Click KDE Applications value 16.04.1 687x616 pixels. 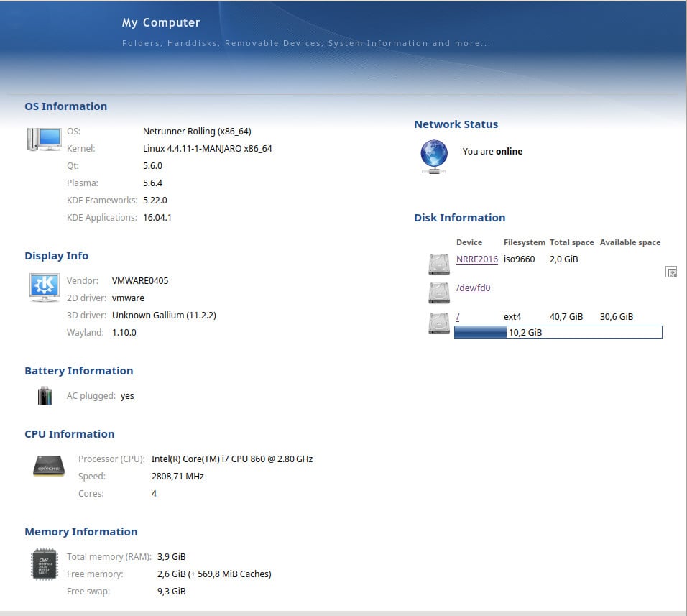[x=157, y=218]
